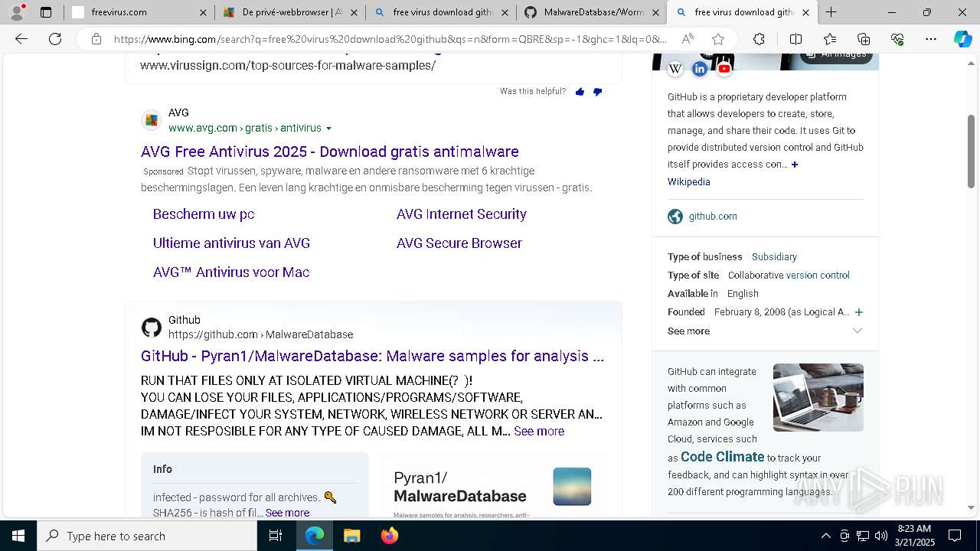Click the address bar URL field
This screenshot has height=551, width=980.
coord(390,39)
